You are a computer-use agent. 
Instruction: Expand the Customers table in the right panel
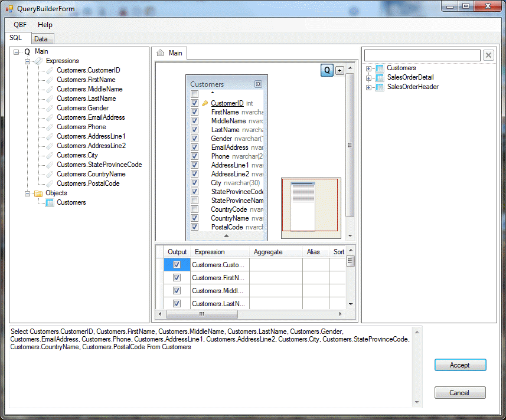tap(368, 68)
